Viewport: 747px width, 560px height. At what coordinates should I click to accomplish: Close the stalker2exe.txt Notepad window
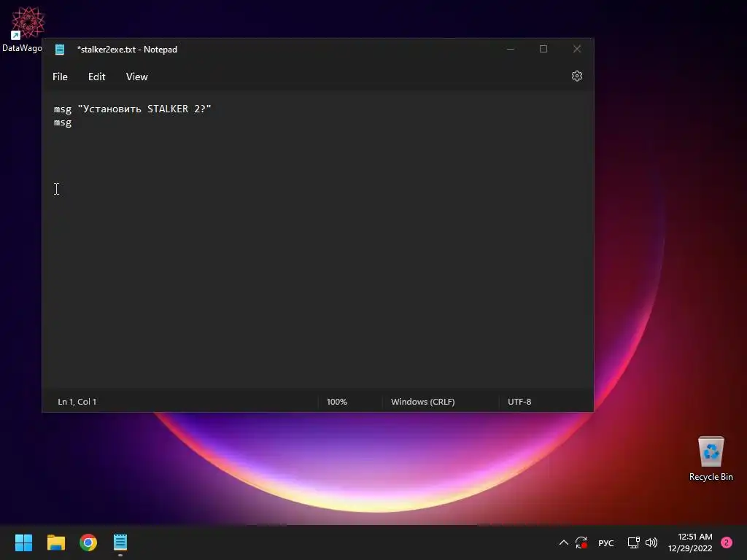(577, 49)
